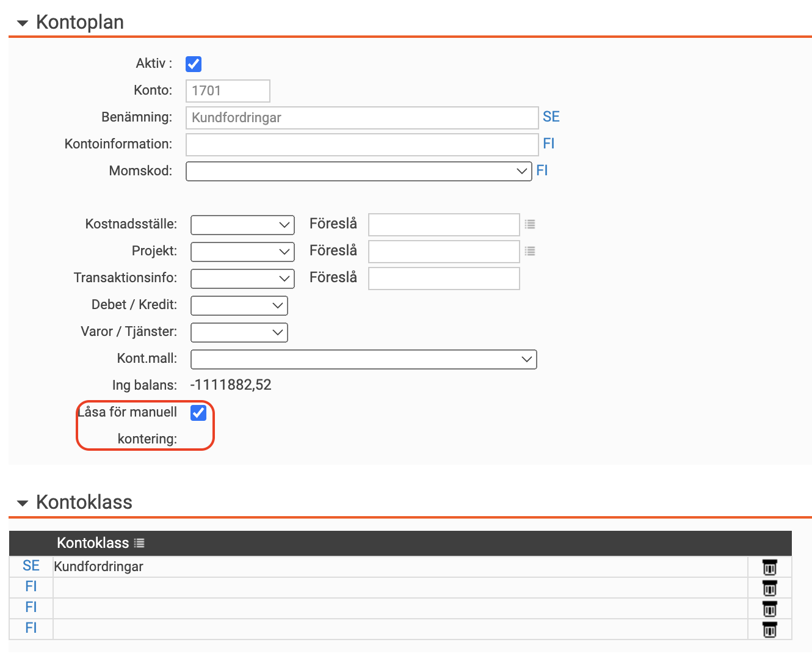Viewport: 812px width, 656px height.
Task: Expand the Debet / Kredit dropdown
Action: pyautogui.click(x=239, y=305)
